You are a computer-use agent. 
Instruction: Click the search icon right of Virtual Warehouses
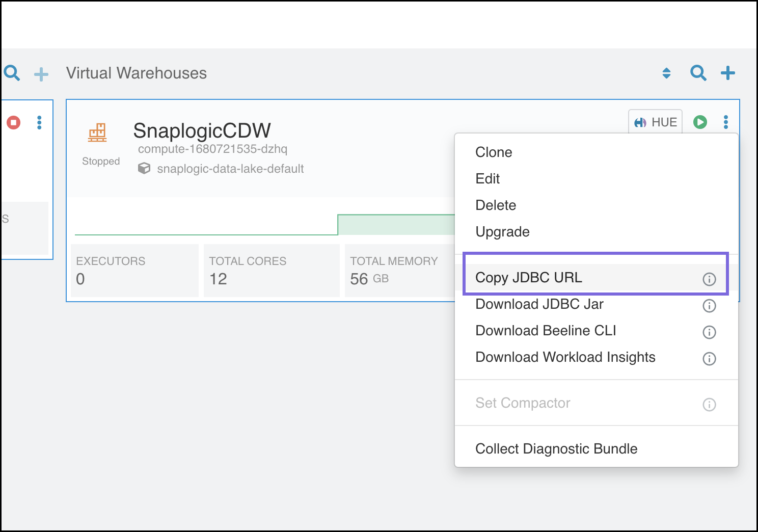pyautogui.click(x=698, y=73)
